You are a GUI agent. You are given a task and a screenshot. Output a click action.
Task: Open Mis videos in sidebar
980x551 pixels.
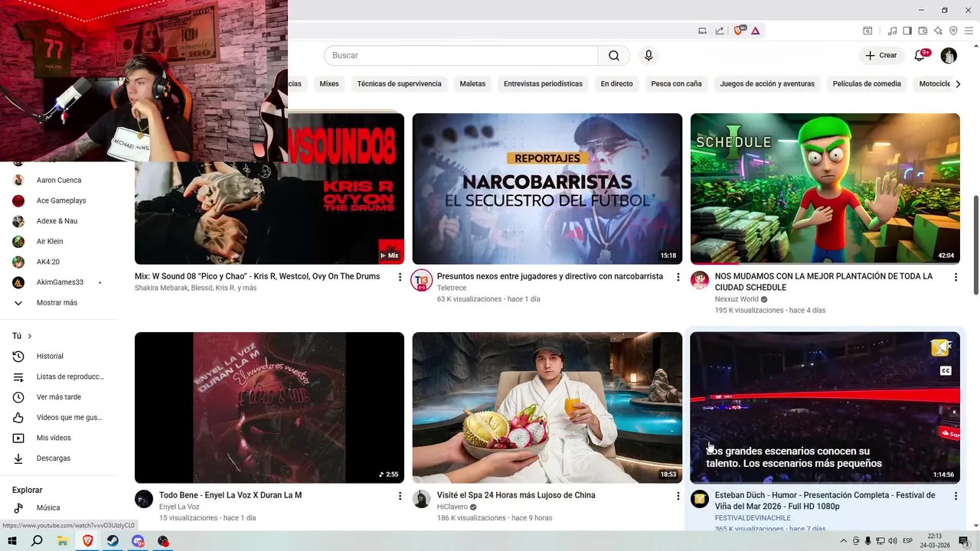tap(58, 438)
